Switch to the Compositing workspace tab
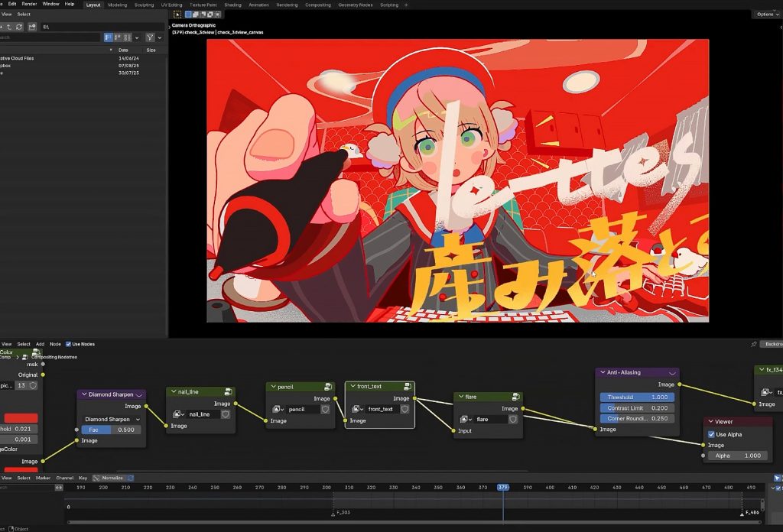Image resolution: width=783 pixels, height=532 pixels. pos(317,5)
